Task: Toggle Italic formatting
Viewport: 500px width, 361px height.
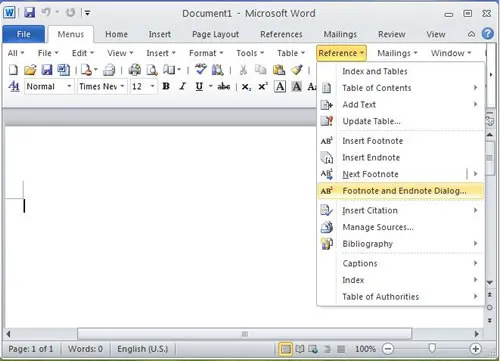Action: click(182, 87)
